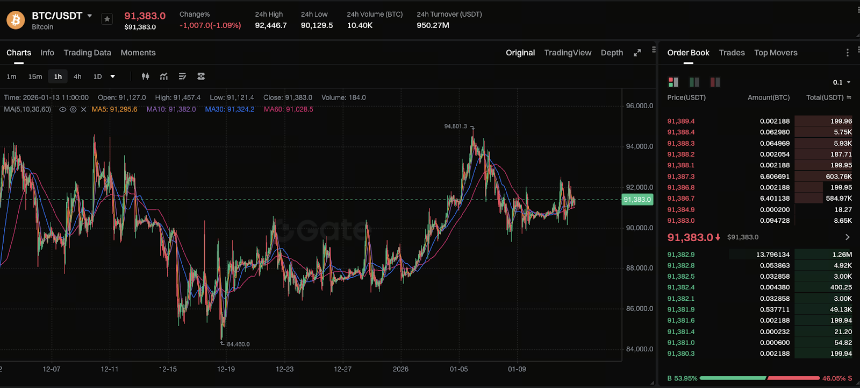Click the Price(USDT) column header
This screenshot has width=860, height=388.
686,97
